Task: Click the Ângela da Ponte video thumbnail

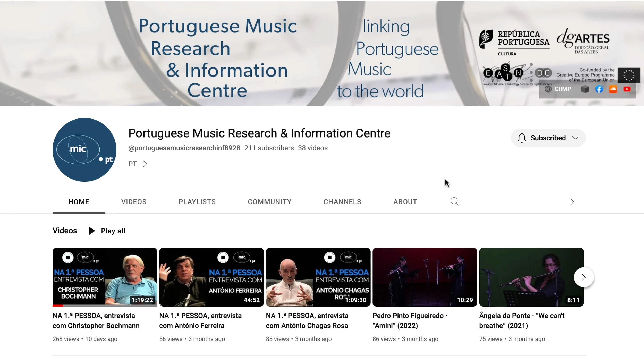Action: pyautogui.click(x=531, y=277)
